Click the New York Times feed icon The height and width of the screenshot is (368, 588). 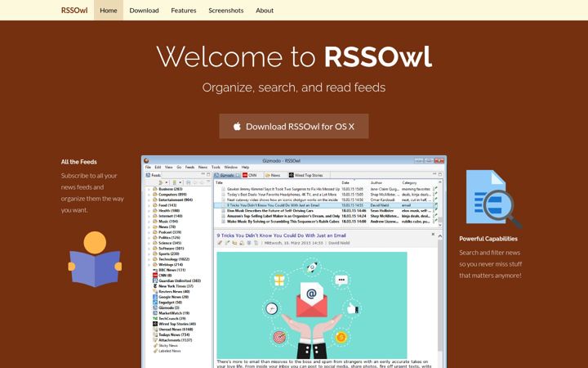pyautogui.click(x=155, y=286)
